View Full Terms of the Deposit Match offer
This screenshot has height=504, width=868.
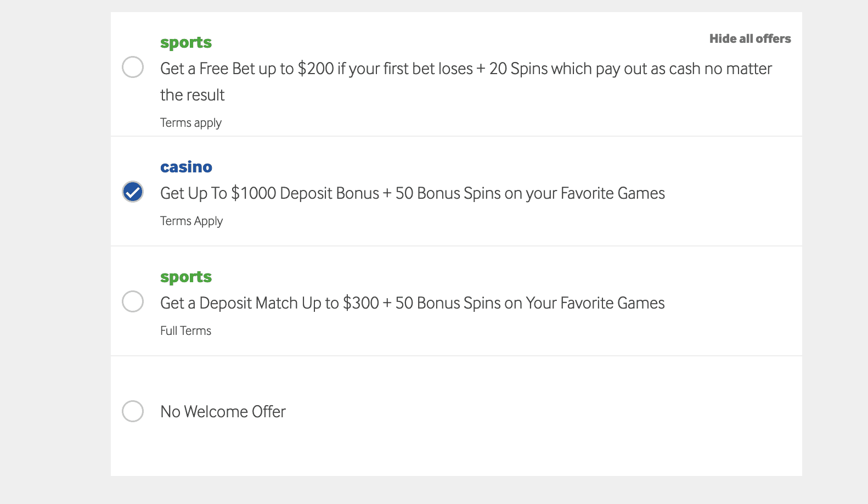click(x=185, y=330)
